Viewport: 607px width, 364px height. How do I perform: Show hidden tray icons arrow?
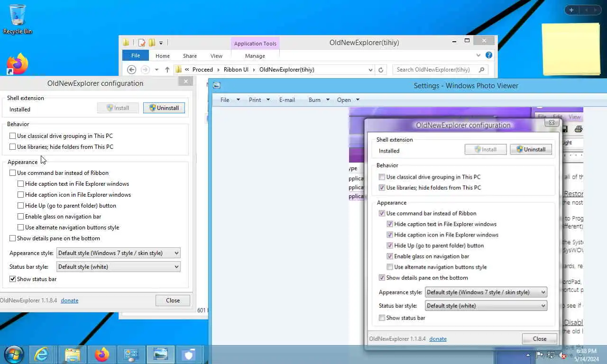528,355
